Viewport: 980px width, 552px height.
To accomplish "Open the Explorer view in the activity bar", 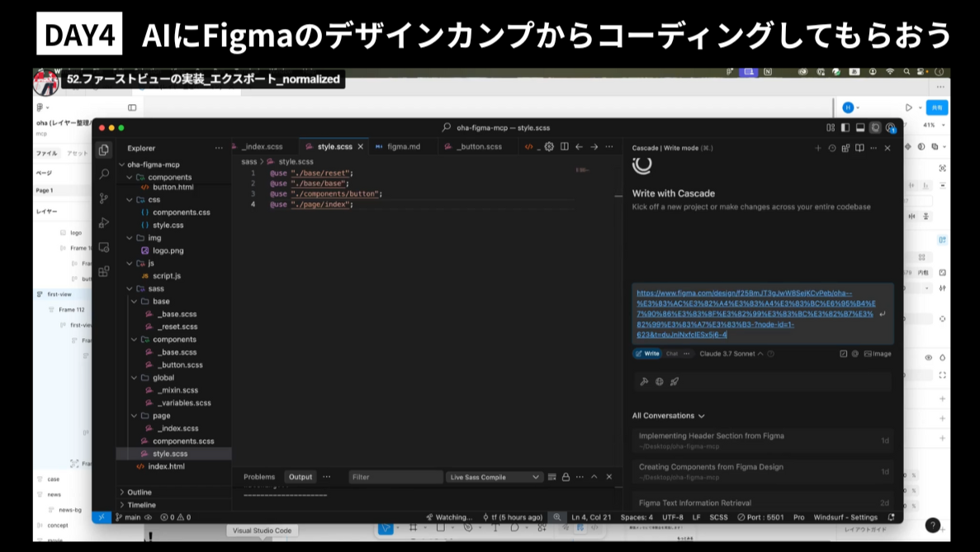I will (104, 149).
